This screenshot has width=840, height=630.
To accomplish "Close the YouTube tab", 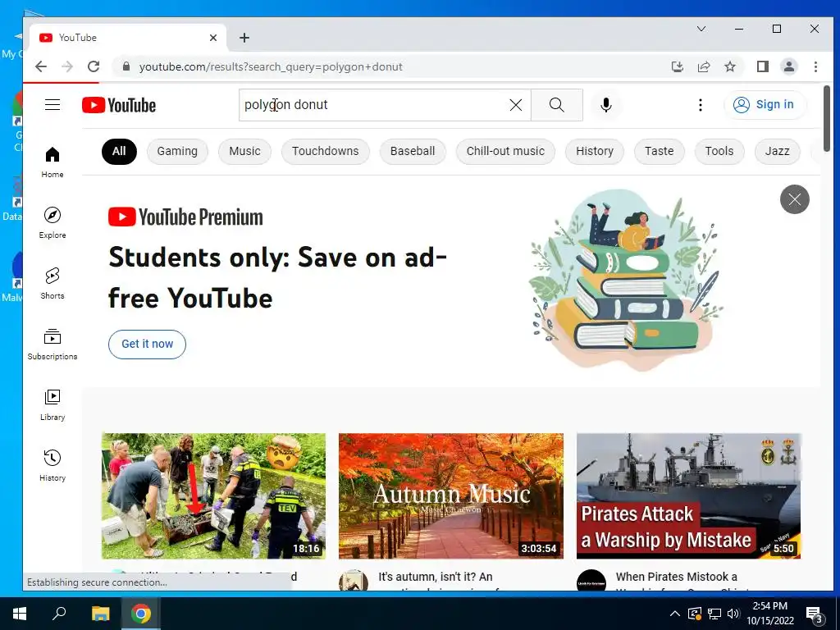I will 213,38.
